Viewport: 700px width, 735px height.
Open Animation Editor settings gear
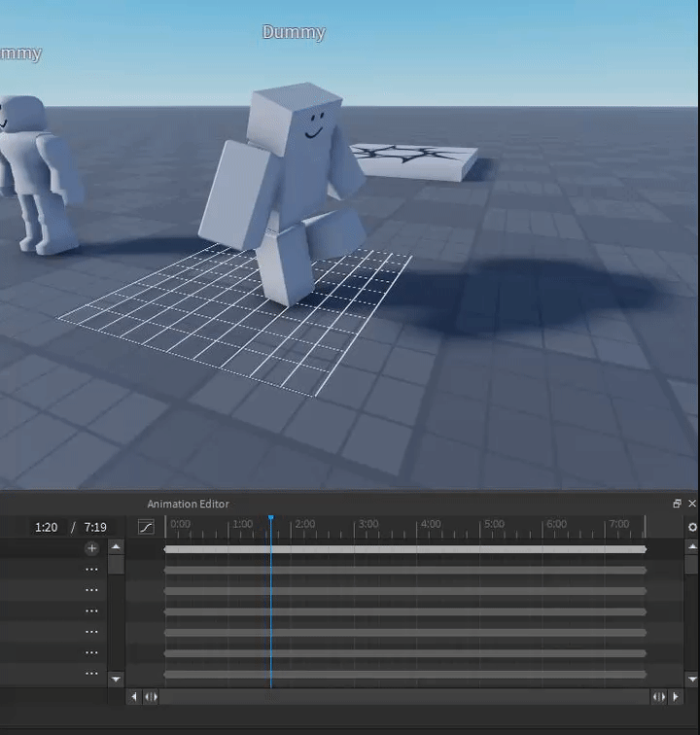(x=692, y=527)
